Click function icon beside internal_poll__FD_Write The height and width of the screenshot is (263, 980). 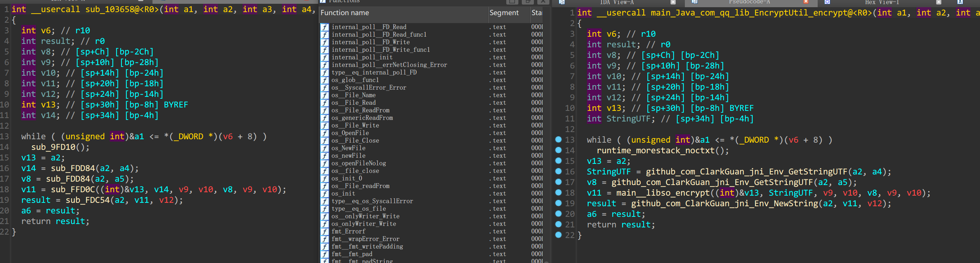pos(325,42)
